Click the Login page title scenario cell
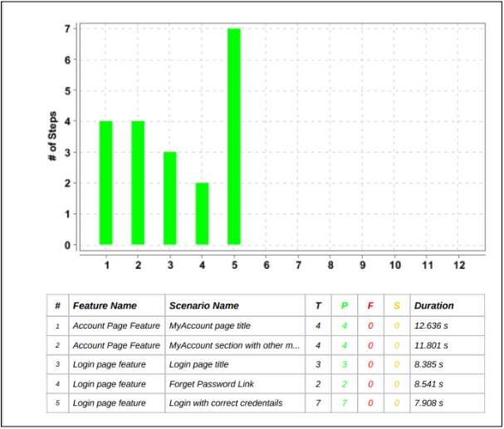The height and width of the screenshot is (429, 504). click(x=199, y=364)
